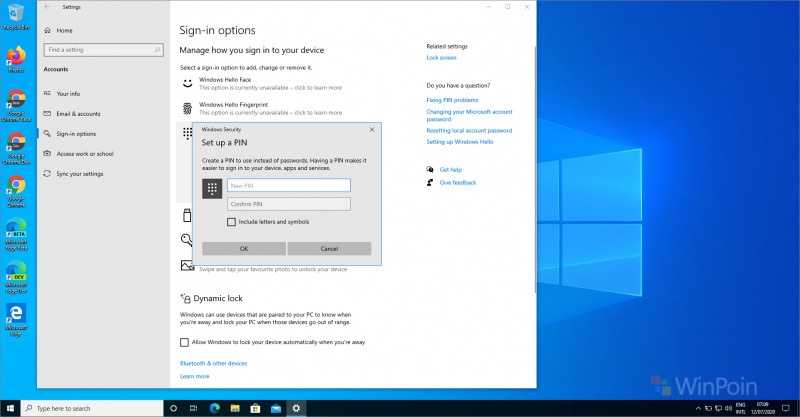Open Fixing PIN problems help link
Image resolution: width=800 pixels, height=417 pixels.
coord(452,100)
